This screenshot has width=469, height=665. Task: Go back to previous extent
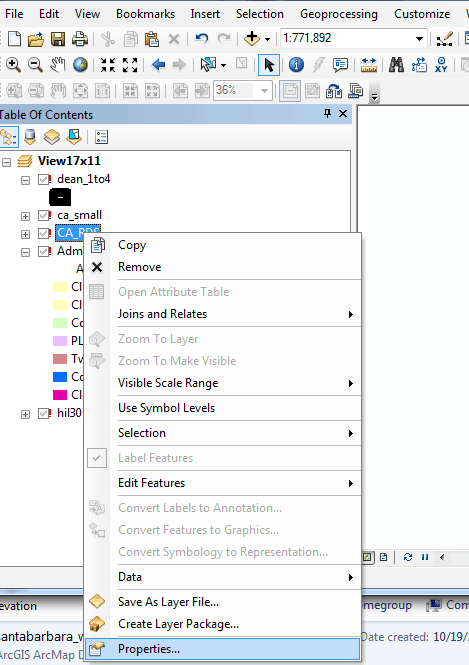click(x=158, y=65)
